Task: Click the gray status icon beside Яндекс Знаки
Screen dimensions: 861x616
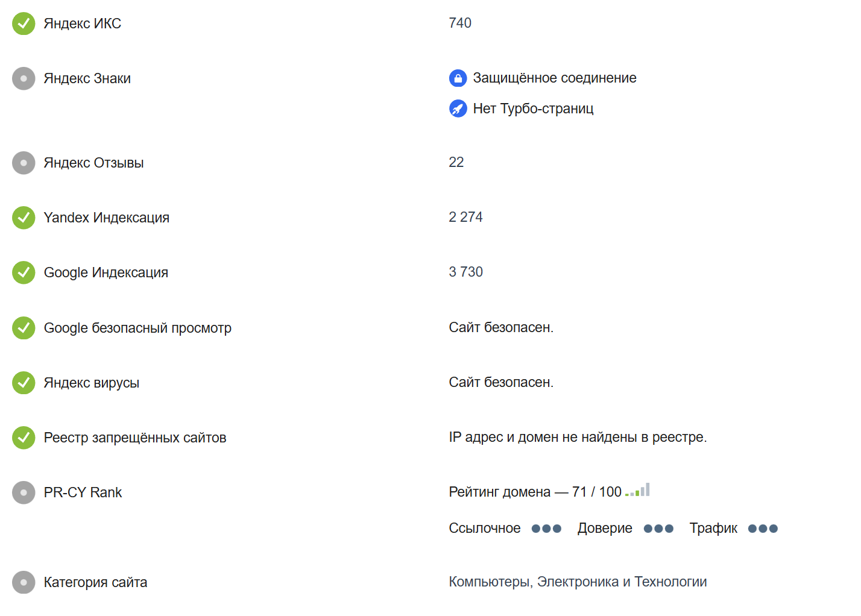Action: (x=24, y=78)
